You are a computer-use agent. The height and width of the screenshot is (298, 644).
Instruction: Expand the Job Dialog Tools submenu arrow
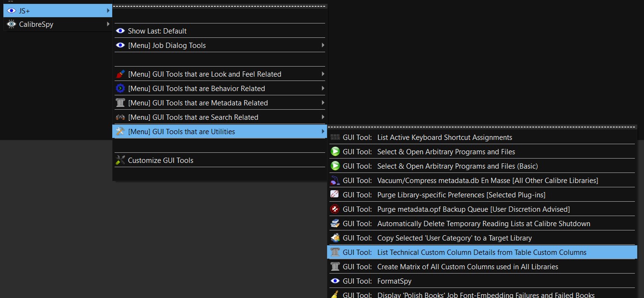(x=323, y=46)
